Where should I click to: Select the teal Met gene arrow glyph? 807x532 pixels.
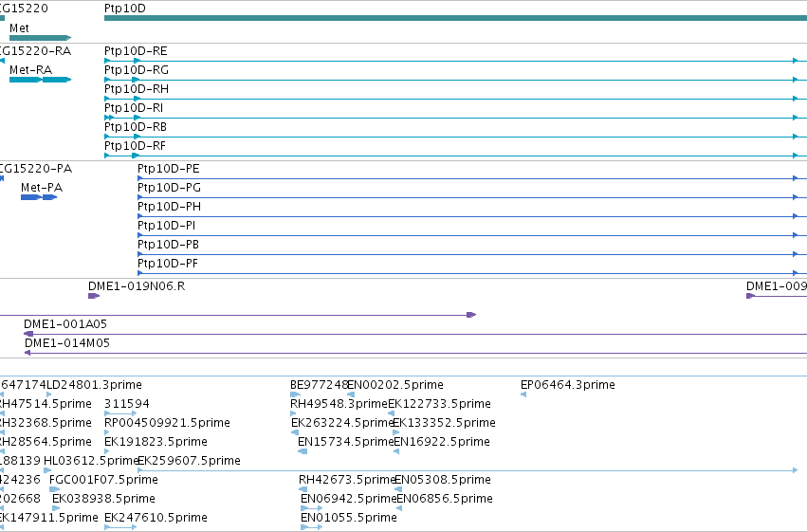coord(40,38)
